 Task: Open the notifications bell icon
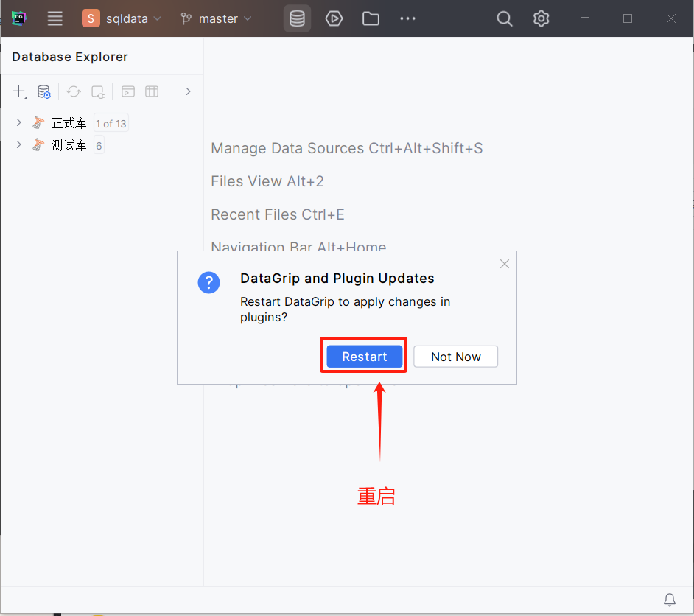[669, 600]
